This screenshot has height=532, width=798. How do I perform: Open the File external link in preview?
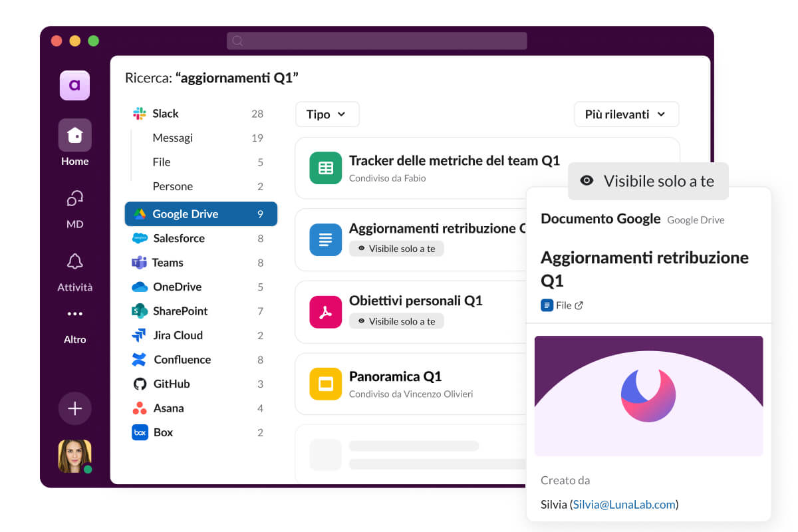[563, 305]
